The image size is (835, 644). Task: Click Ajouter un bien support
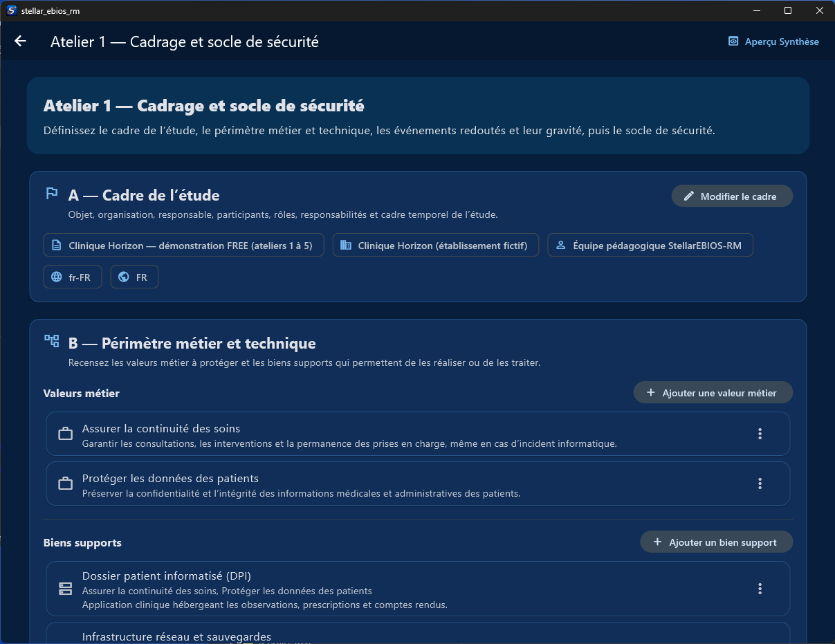click(716, 542)
